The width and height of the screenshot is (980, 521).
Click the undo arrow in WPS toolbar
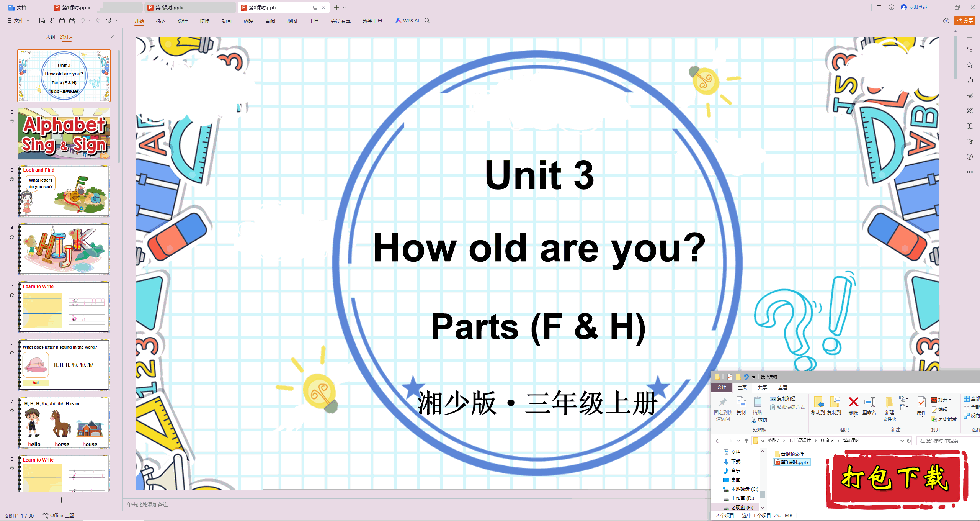pyautogui.click(x=82, y=21)
